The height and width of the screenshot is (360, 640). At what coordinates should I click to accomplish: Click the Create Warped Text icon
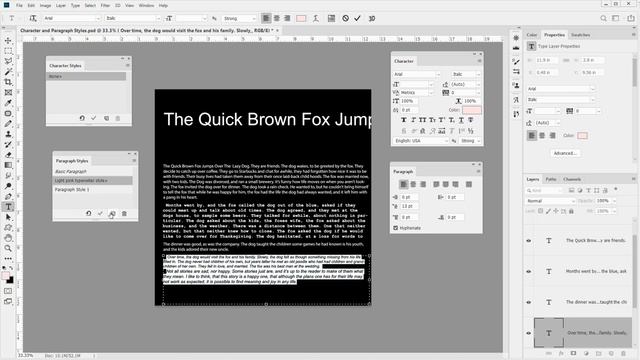point(316,18)
